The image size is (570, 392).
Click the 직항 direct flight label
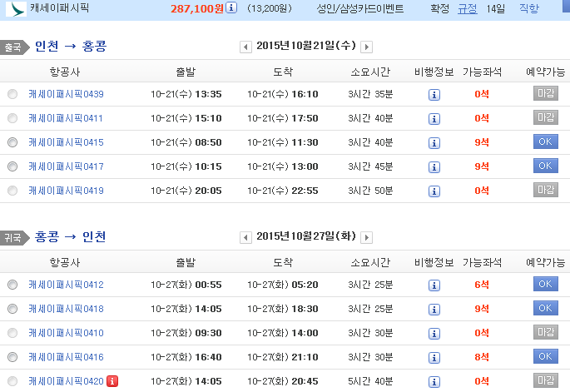click(529, 8)
